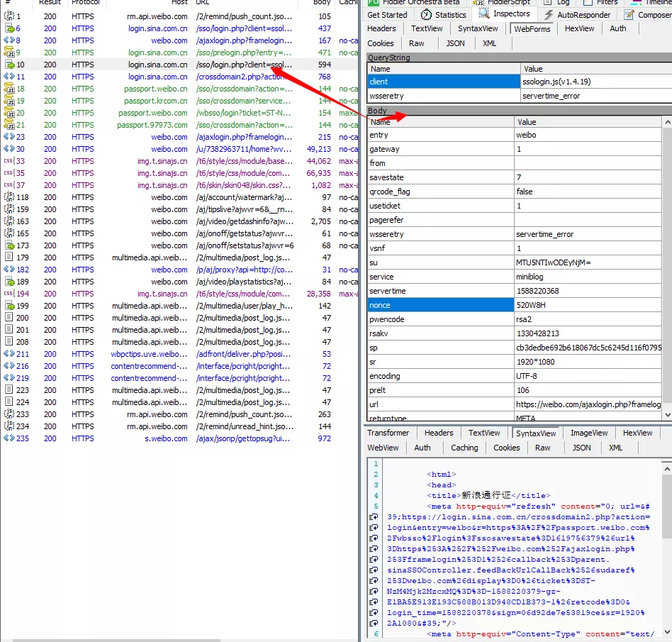This screenshot has width=672, height=642.
Task: Click the 'ssologin.js(v1.4.19)' value cell
Action: (596, 82)
